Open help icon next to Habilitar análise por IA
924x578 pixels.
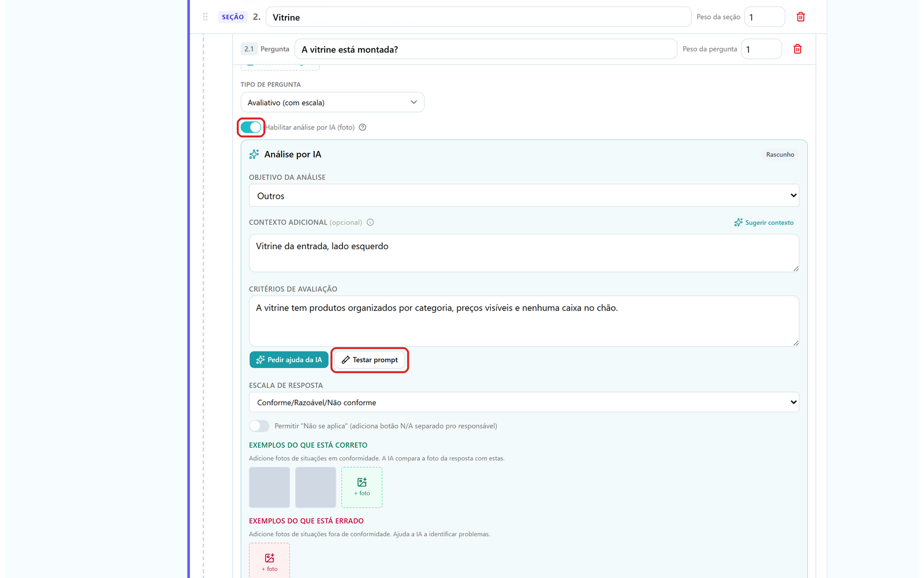point(363,127)
